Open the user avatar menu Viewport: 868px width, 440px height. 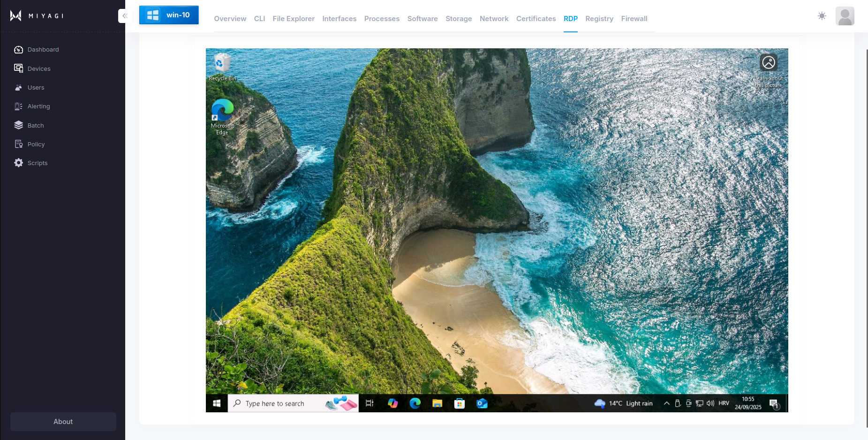[x=845, y=16]
